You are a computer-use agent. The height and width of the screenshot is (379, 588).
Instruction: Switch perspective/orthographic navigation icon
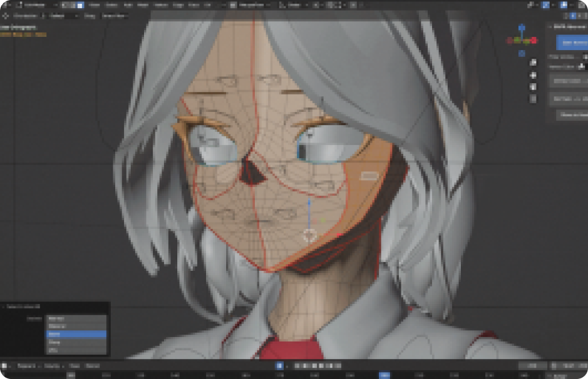coord(533,99)
